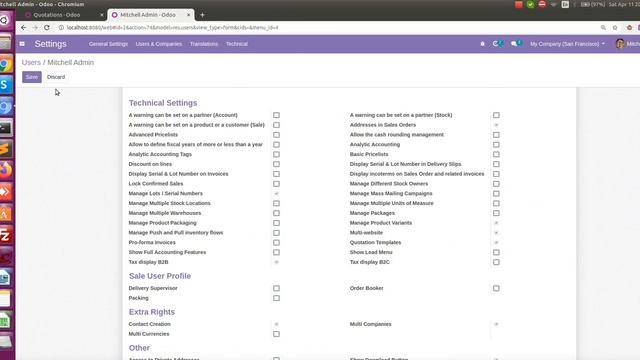
Task: Check Pro-forma Invoices option
Action: [276, 242]
